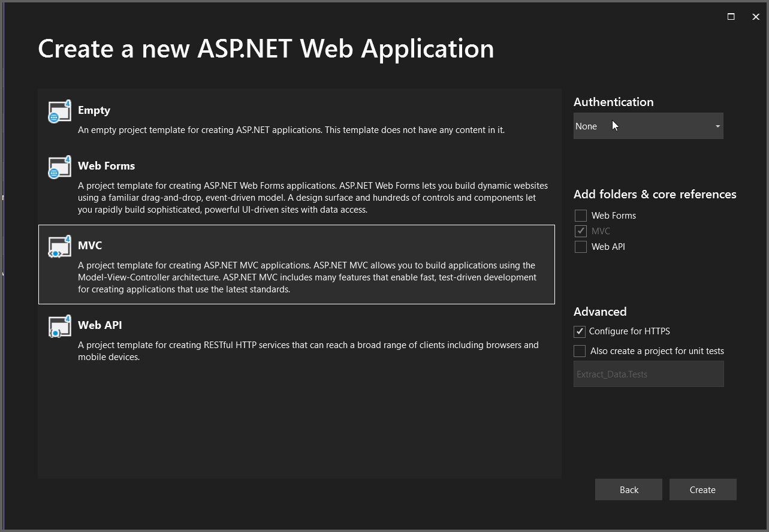Select the Empty project template title

(x=94, y=110)
